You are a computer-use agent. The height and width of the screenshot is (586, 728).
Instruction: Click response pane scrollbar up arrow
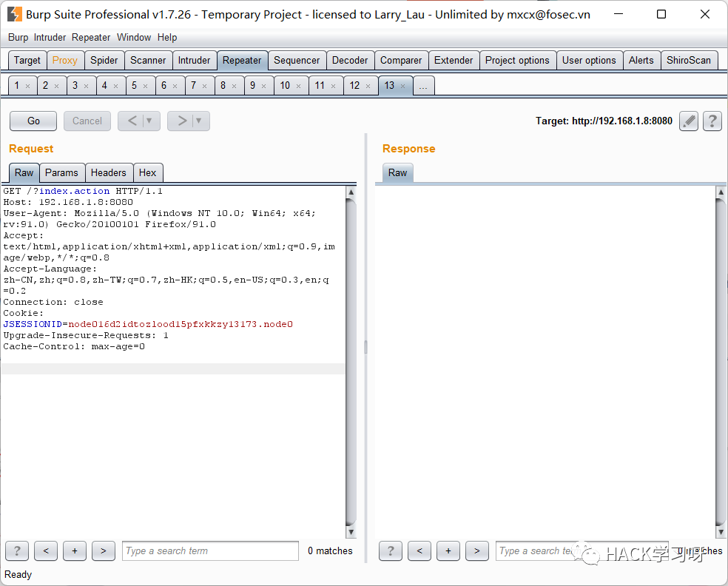click(721, 192)
